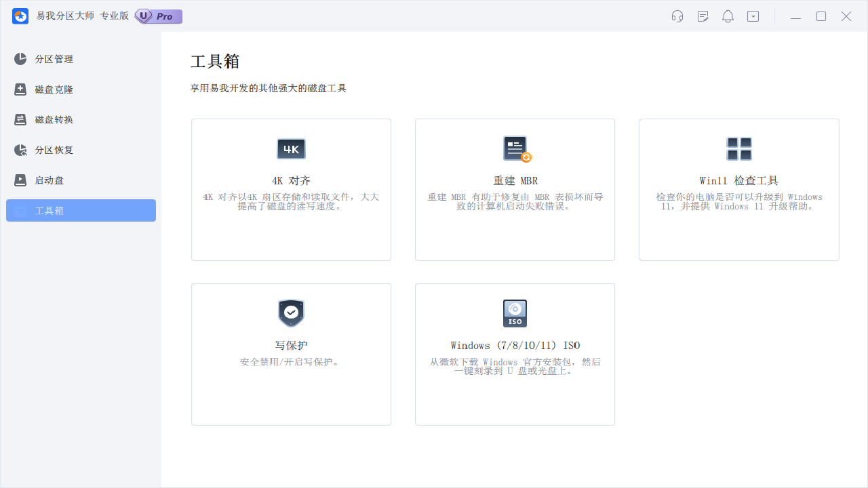Screen dimensions: 868x488
Task: Open the feedback note icon
Action: [x=703, y=16]
